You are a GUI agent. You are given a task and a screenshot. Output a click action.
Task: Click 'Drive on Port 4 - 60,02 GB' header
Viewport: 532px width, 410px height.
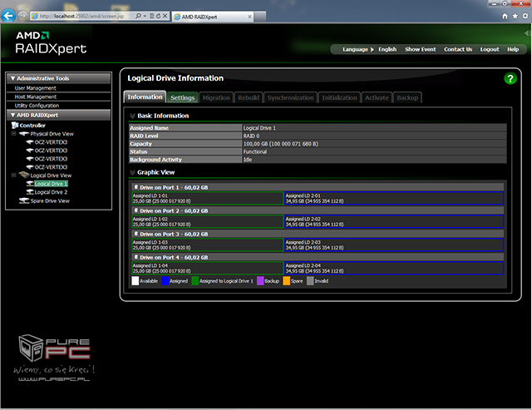(x=318, y=257)
